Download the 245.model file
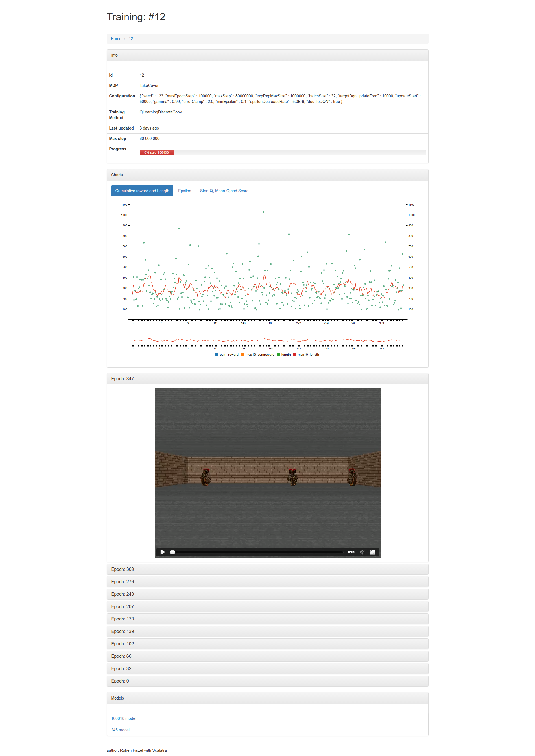 (x=120, y=730)
